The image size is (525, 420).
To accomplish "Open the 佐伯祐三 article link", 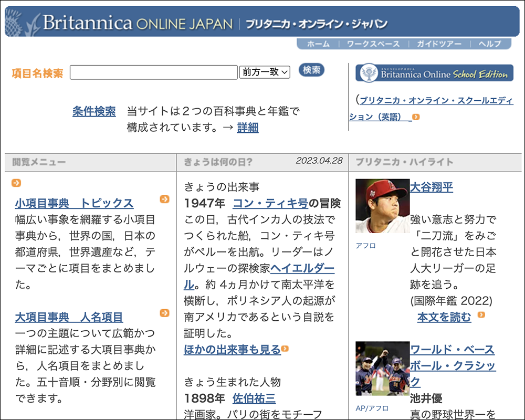I will click(254, 398).
